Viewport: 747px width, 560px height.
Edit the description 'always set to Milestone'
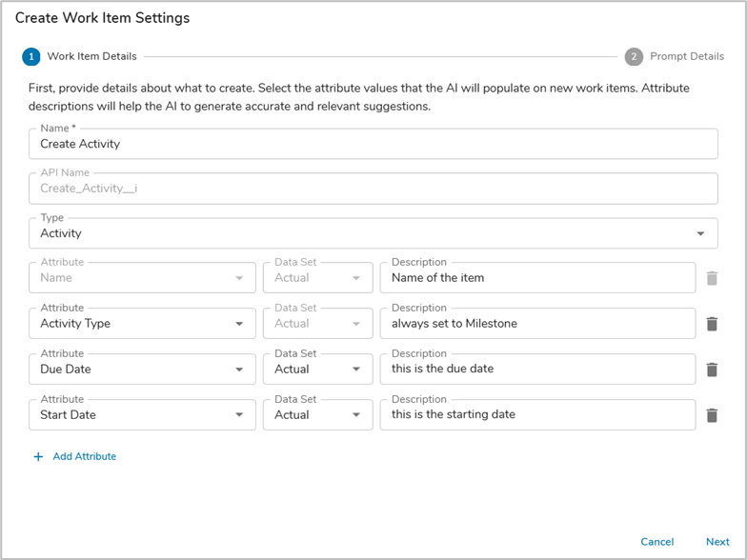coord(537,324)
